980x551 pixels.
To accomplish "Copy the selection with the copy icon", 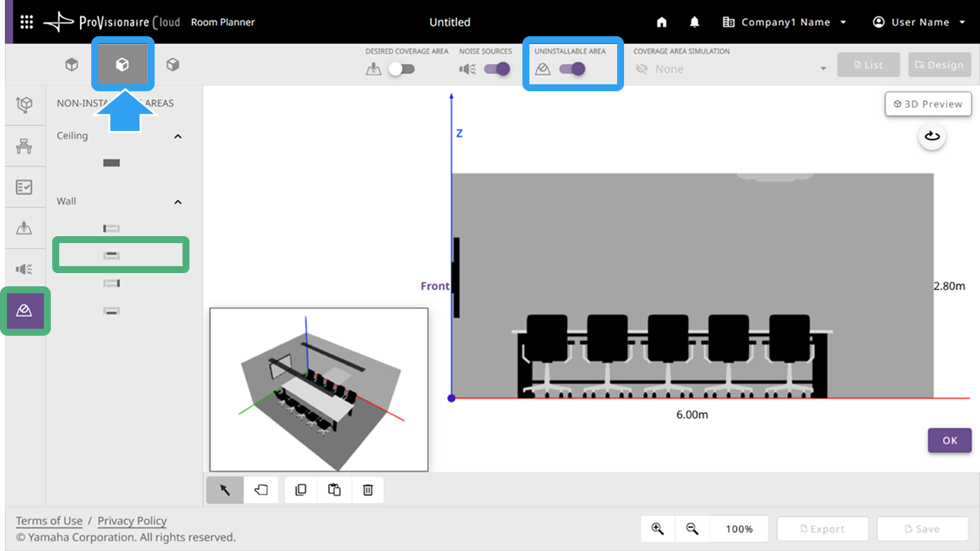I will [x=301, y=490].
